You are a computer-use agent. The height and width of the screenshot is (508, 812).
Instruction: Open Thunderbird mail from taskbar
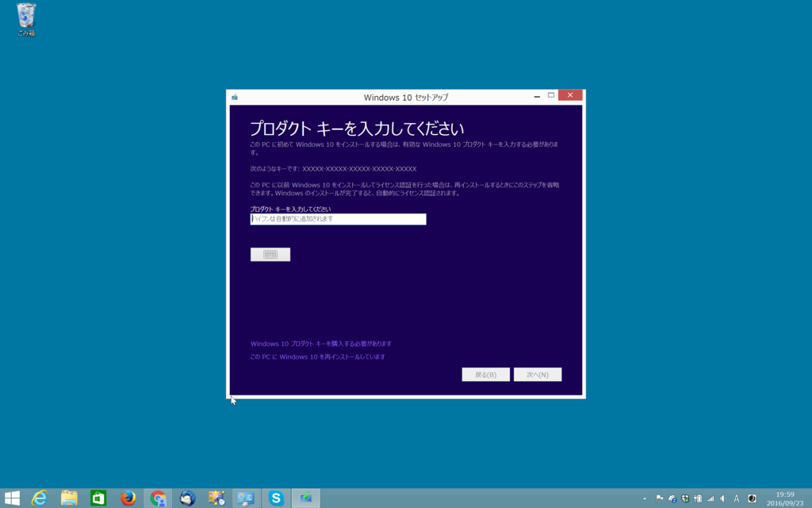click(x=187, y=498)
